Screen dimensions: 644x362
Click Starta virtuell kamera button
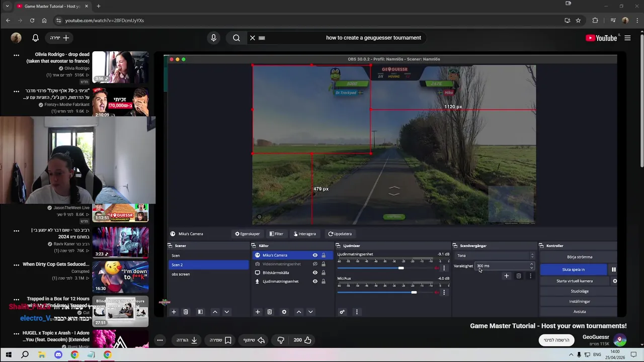(574, 281)
